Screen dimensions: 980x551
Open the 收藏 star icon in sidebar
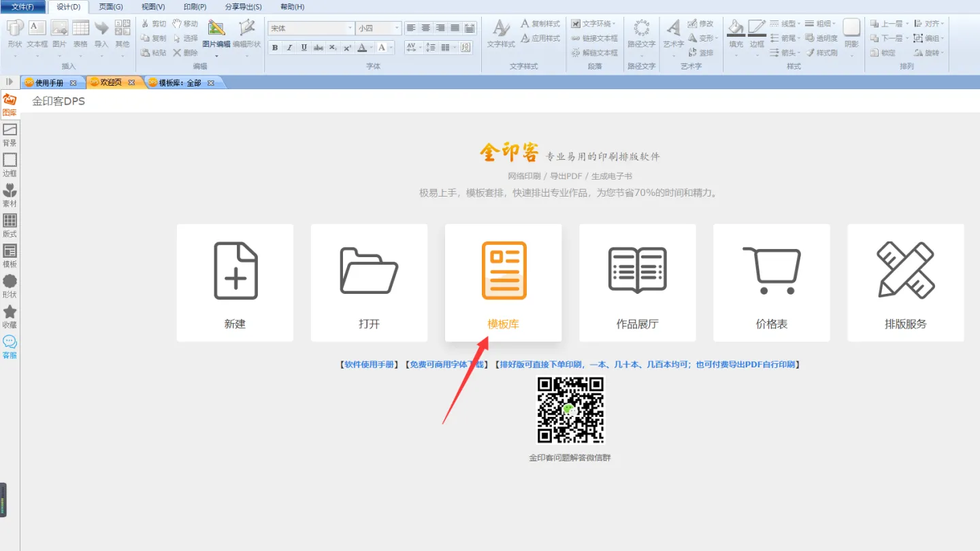pyautogui.click(x=10, y=316)
